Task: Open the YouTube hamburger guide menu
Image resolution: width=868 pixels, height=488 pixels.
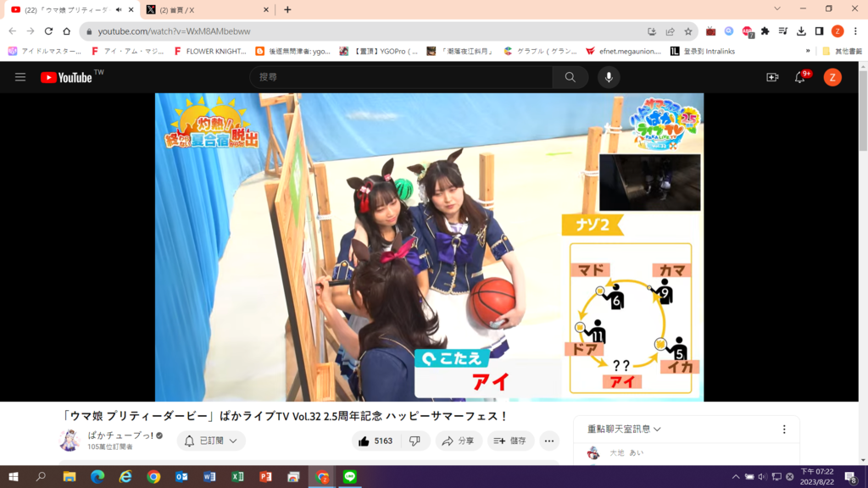Action: pyautogui.click(x=20, y=77)
